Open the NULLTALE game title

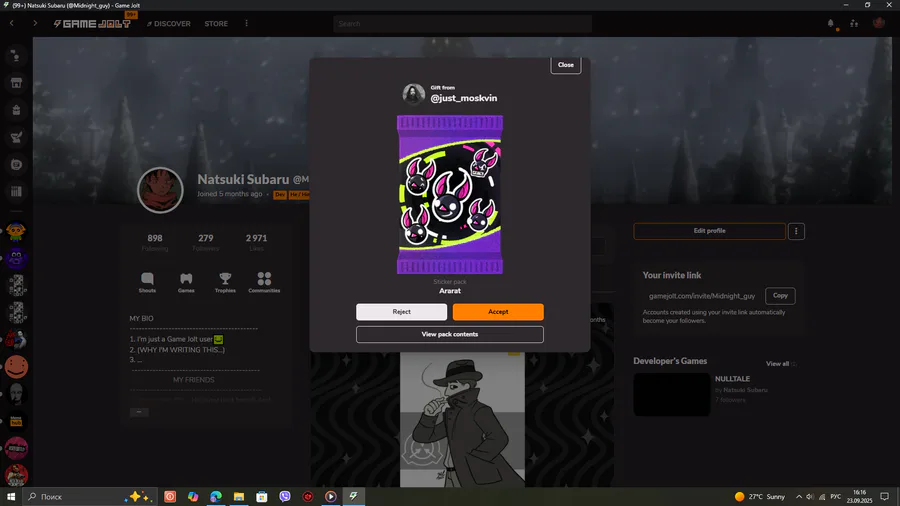732,379
